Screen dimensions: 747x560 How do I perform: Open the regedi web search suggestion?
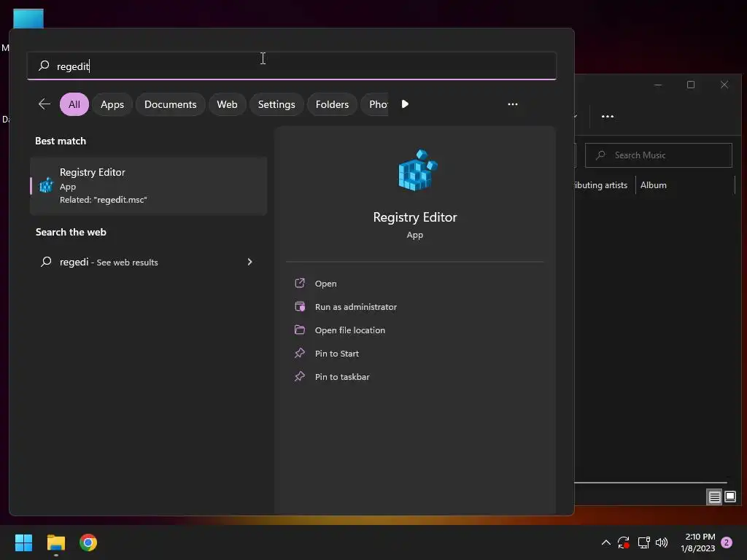(x=149, y=262)
